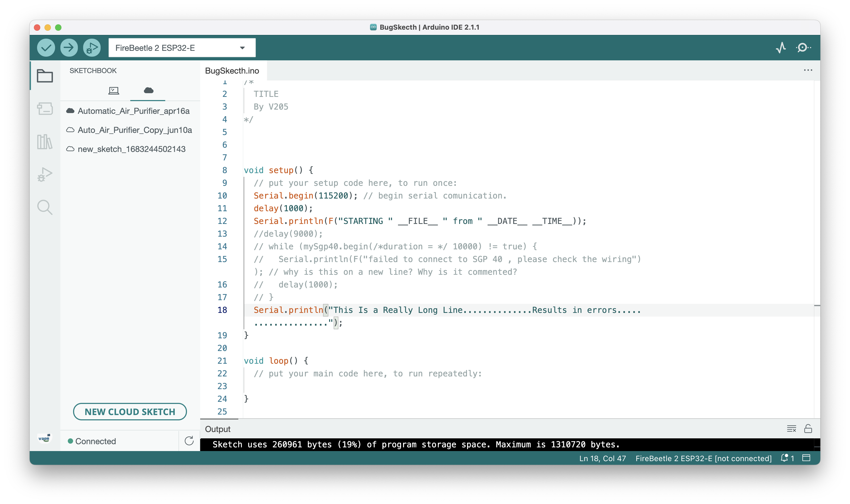Toggle the bottom panel from status bar
Image resolution: width=850 pixels, height=504 pixels.
(806, 458)
